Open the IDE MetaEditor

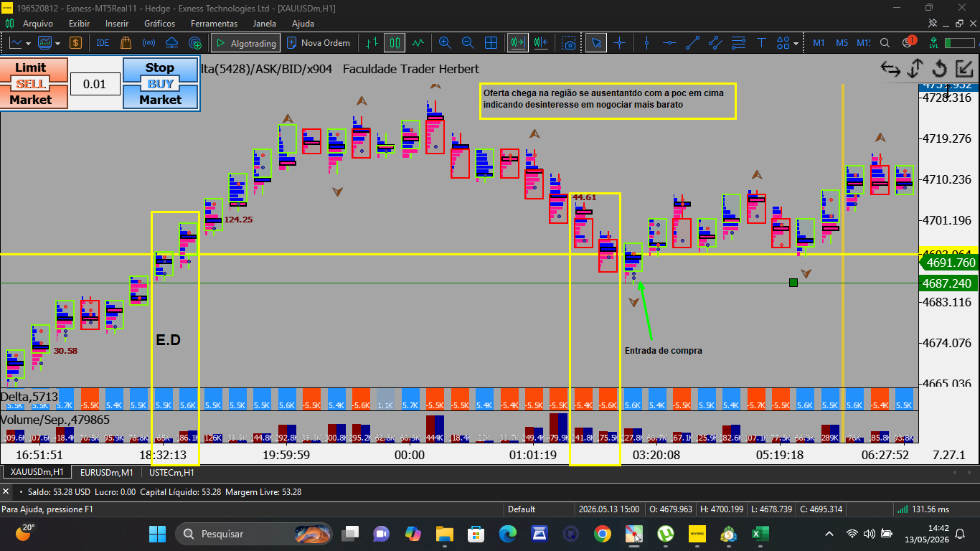click(x=103, y=43)
